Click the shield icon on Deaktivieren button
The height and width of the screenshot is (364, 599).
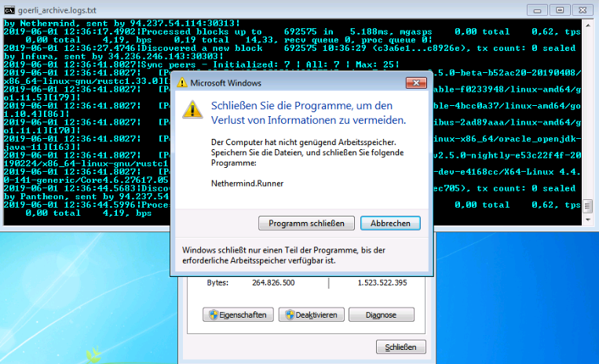[x=290, y=315]
